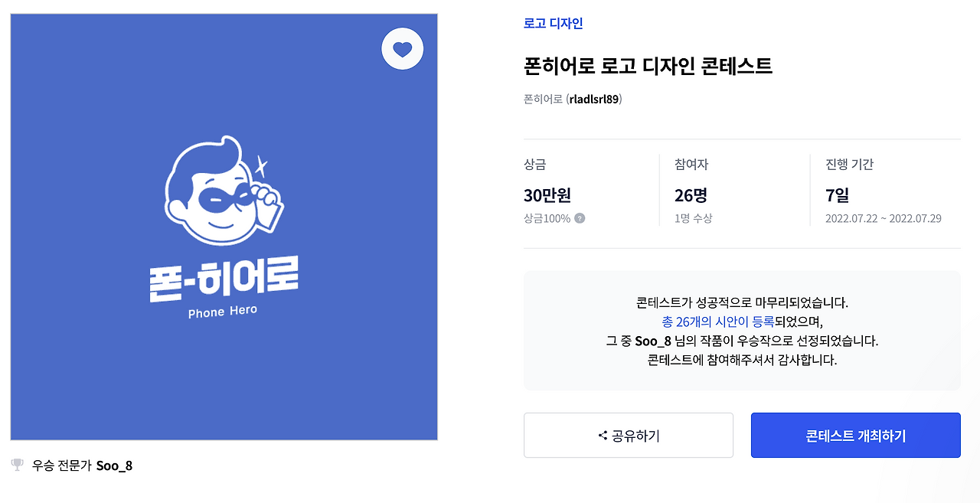The image size is (980, 503).
Task: Select Soo_8 below the logo image
Action: coord(116,465)
